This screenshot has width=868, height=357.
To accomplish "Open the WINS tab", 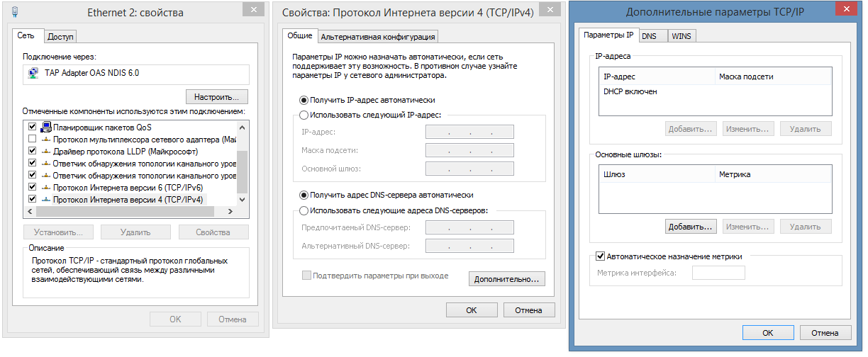I will [681, 36].
